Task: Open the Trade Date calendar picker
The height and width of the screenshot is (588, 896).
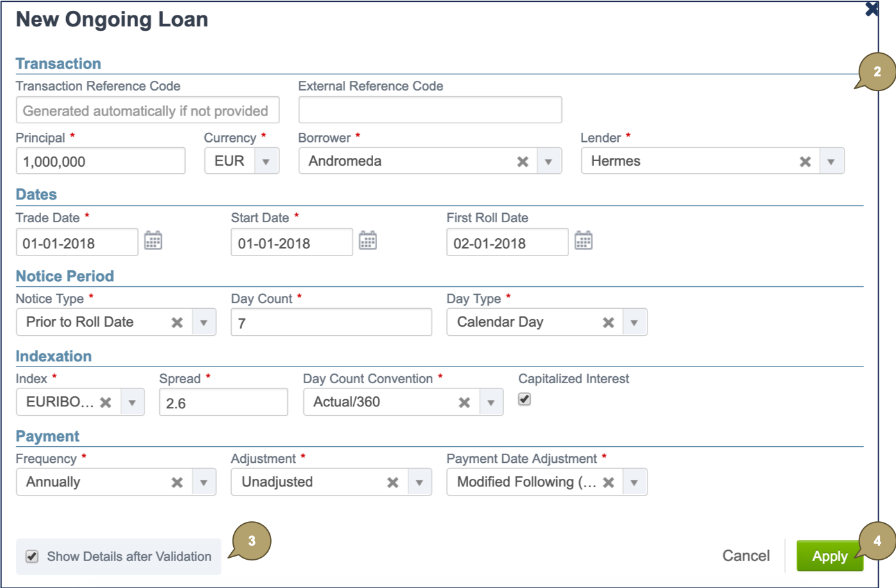Action: pos(154,241)
